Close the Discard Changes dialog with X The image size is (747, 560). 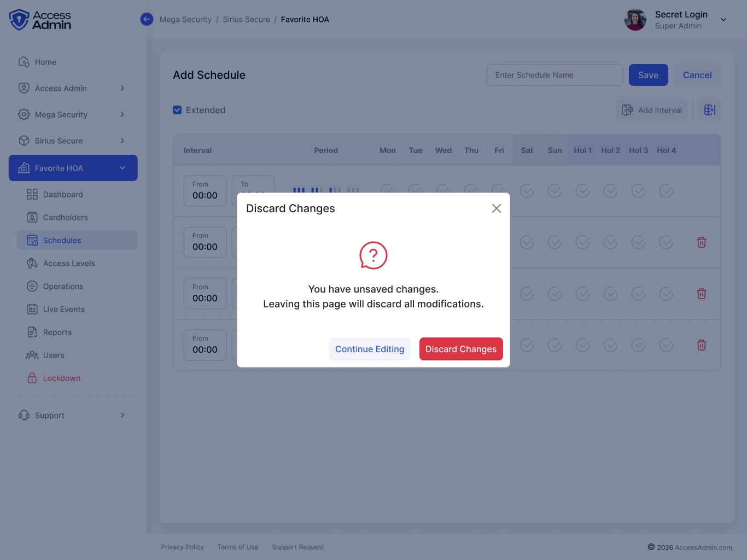pyautogui.click(x=497, y=208)
